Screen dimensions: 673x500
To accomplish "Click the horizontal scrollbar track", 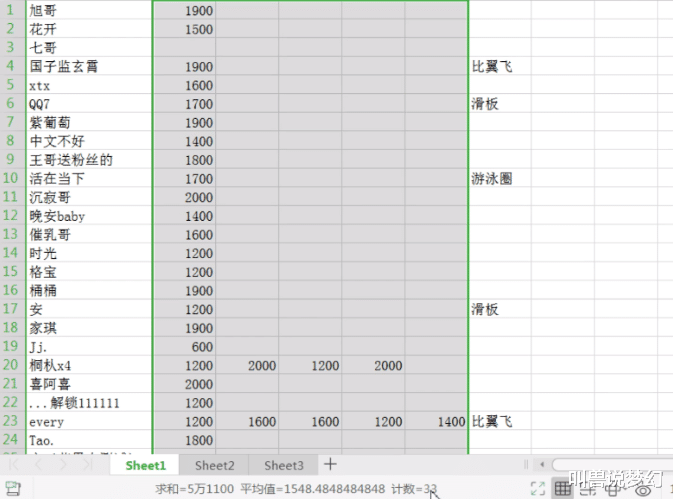I will coord(612,465).
